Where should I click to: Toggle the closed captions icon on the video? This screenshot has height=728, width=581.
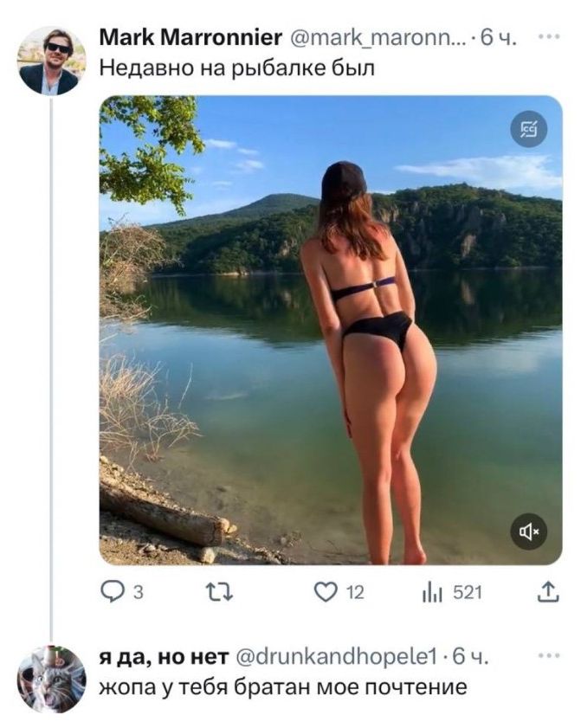click(x=528, y=129)
